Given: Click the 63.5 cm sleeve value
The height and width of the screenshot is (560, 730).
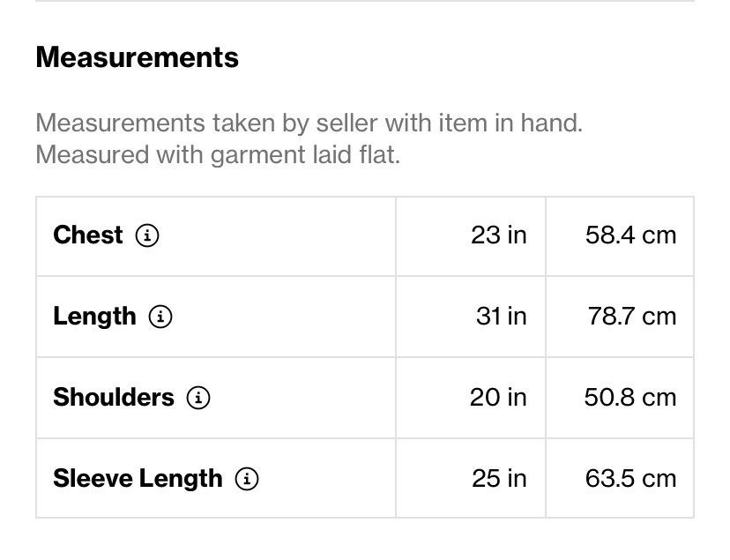Looking at the screenshot, I should pos(631,479).
